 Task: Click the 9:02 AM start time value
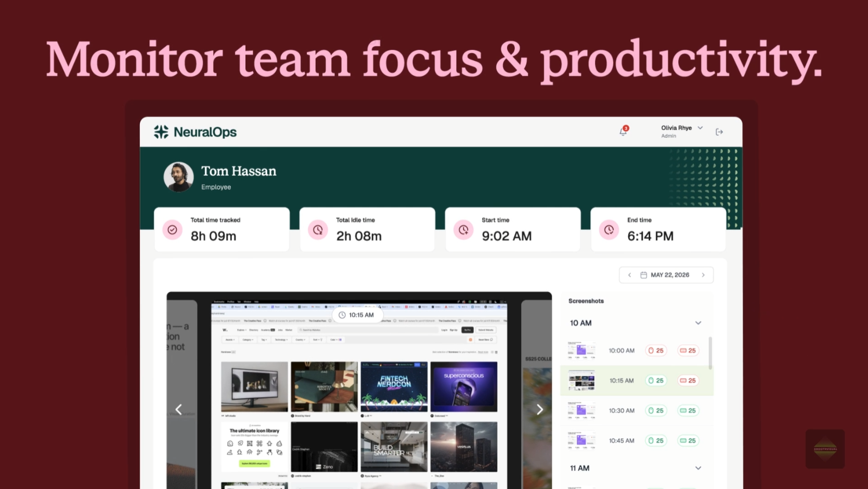[x=507, y=236]
